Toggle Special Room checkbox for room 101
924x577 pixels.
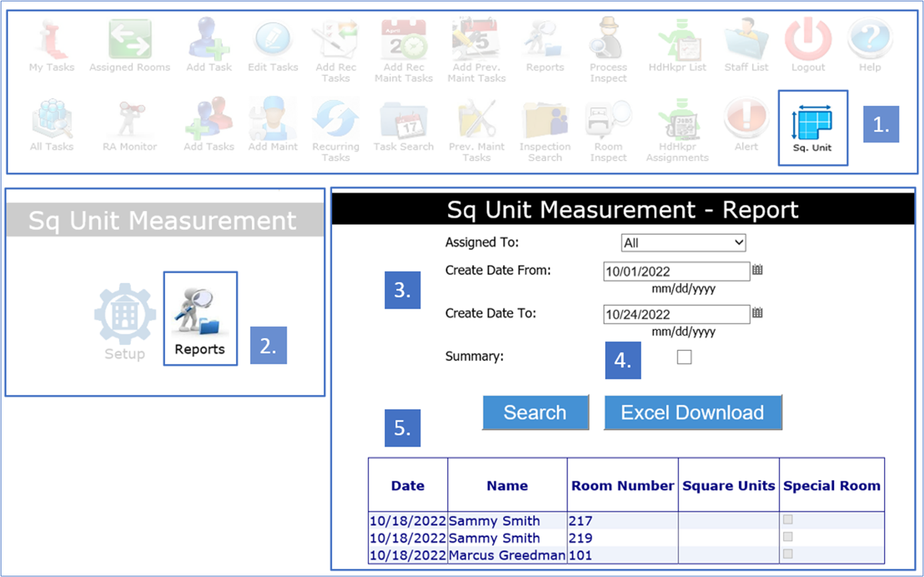788,554
